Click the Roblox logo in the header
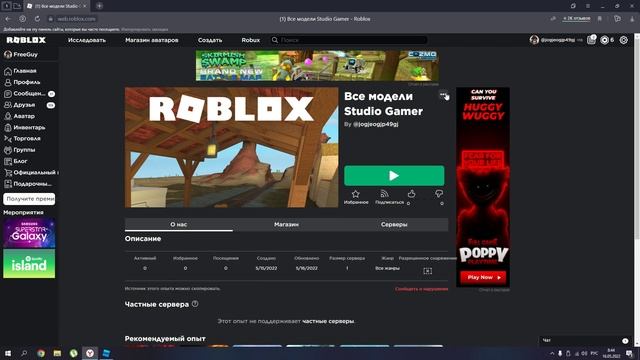Image resolution: width=640 pixels, height=360 pixels. [26, 40]
